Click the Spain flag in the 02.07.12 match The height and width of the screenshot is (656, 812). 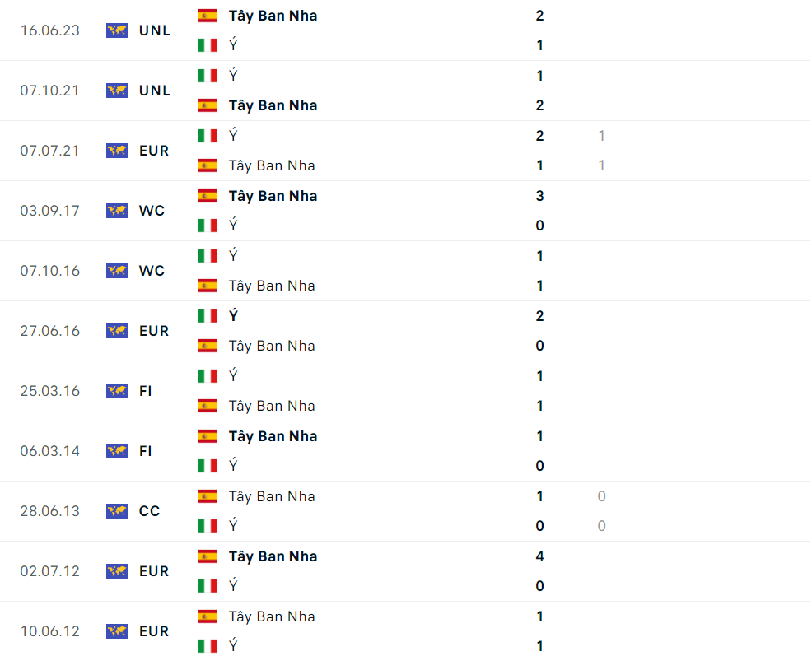click(208, 556)
